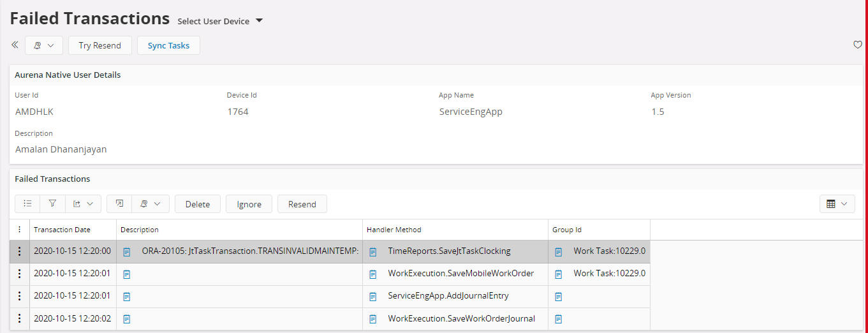Select the WorkExecution.SaveMobileWorkOrder row

pyautogui.click(x=460, y=274)
